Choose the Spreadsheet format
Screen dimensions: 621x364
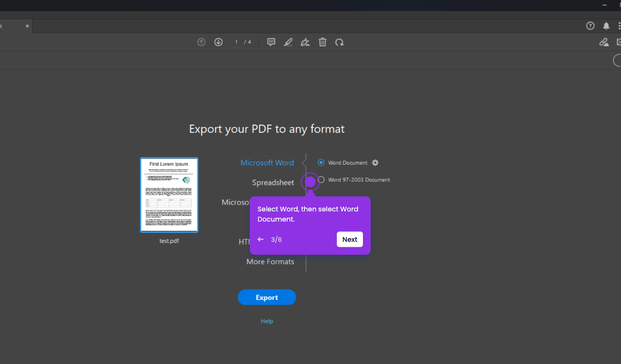click(x=273, y=182)
